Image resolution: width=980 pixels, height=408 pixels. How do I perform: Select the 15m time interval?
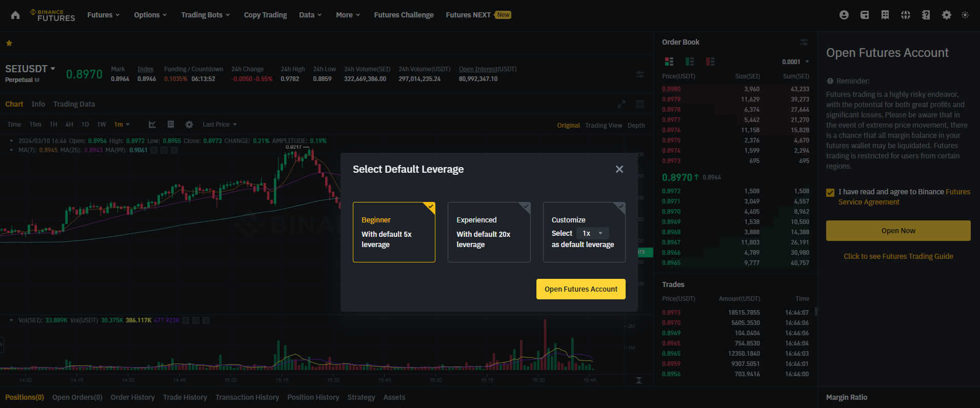coord(35,125)
